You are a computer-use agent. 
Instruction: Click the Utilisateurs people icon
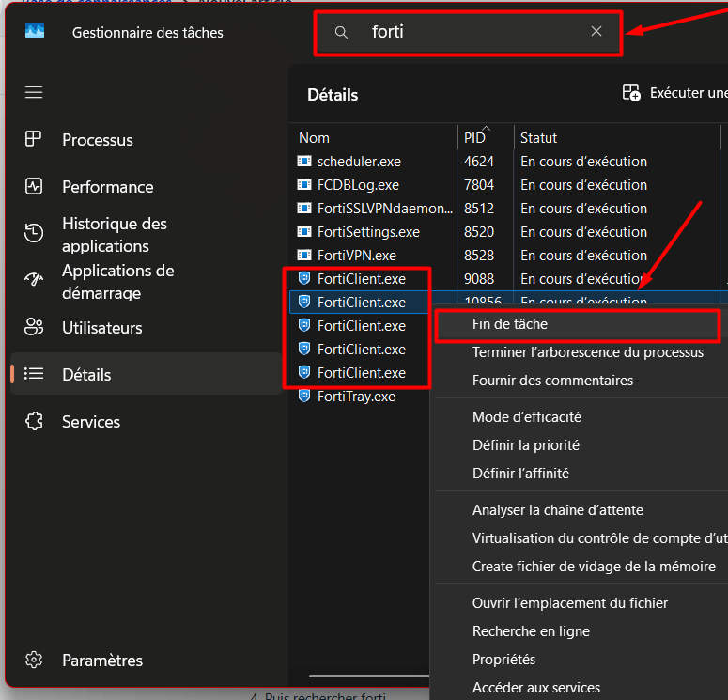point(34,327)
